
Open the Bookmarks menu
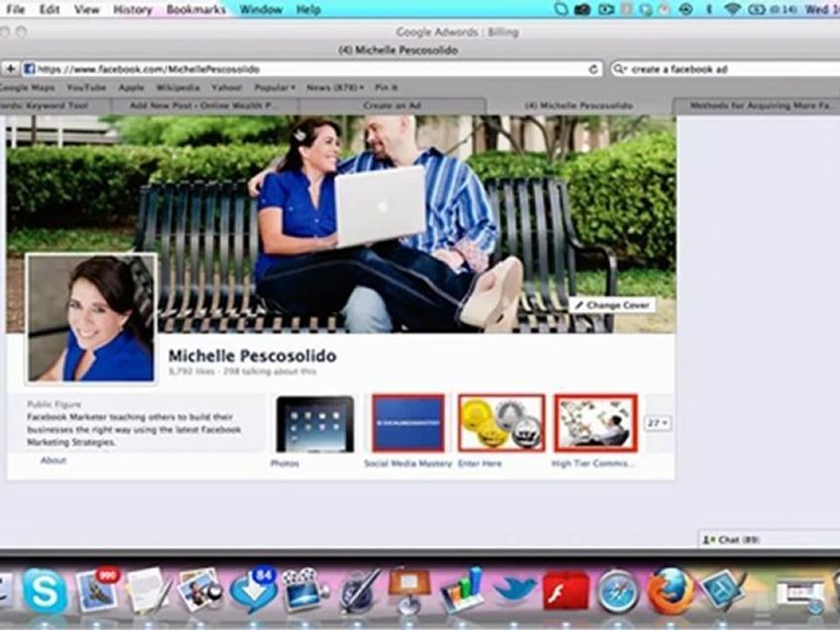point(196,9)
